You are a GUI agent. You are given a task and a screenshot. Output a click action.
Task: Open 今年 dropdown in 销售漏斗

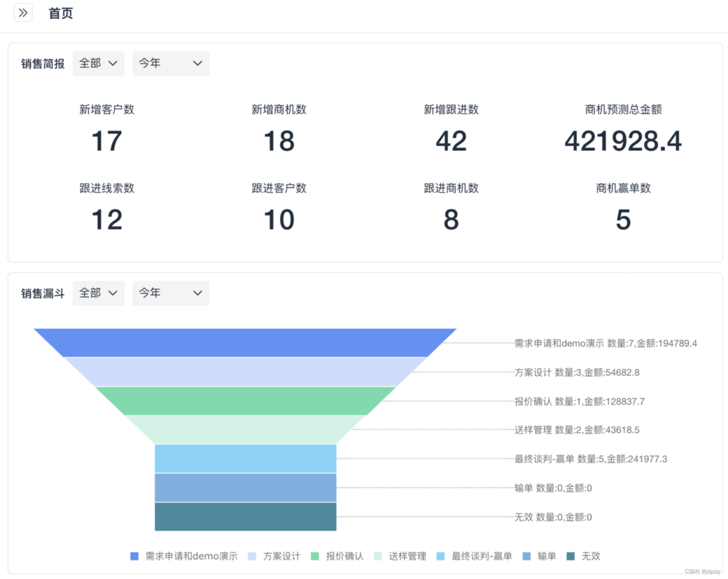(x=171, y=293)
